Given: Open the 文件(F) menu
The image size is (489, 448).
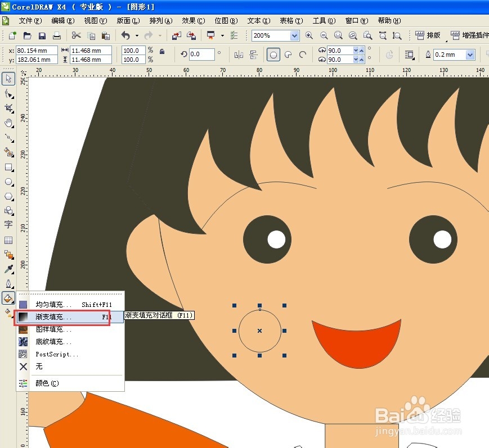Looking at the screenshot, I should [30, 21].
